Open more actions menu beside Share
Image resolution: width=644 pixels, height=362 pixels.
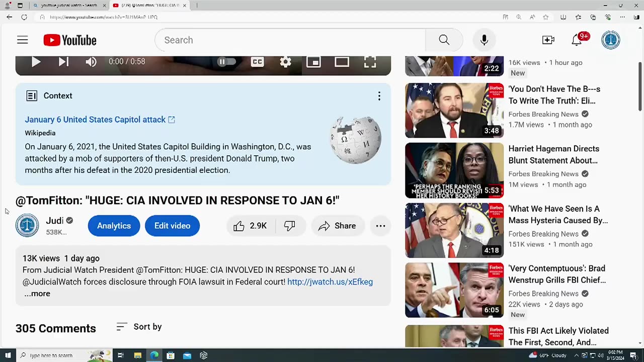pyautogui.click(x=380, y=226)
